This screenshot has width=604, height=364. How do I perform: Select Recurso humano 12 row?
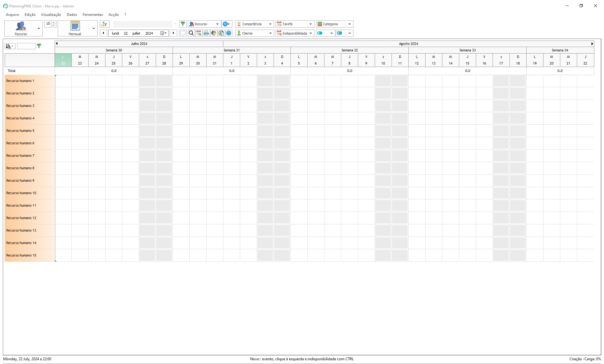pos(30,218)
